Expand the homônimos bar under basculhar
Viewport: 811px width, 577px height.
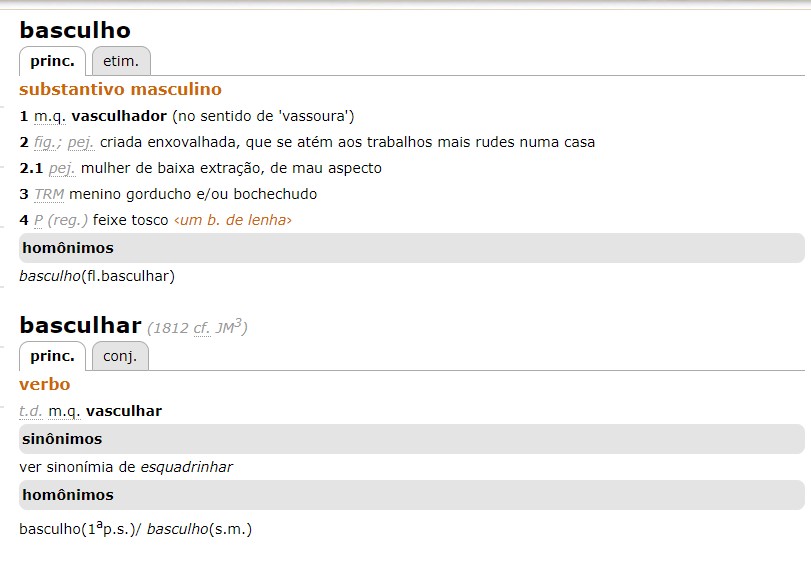65,494
